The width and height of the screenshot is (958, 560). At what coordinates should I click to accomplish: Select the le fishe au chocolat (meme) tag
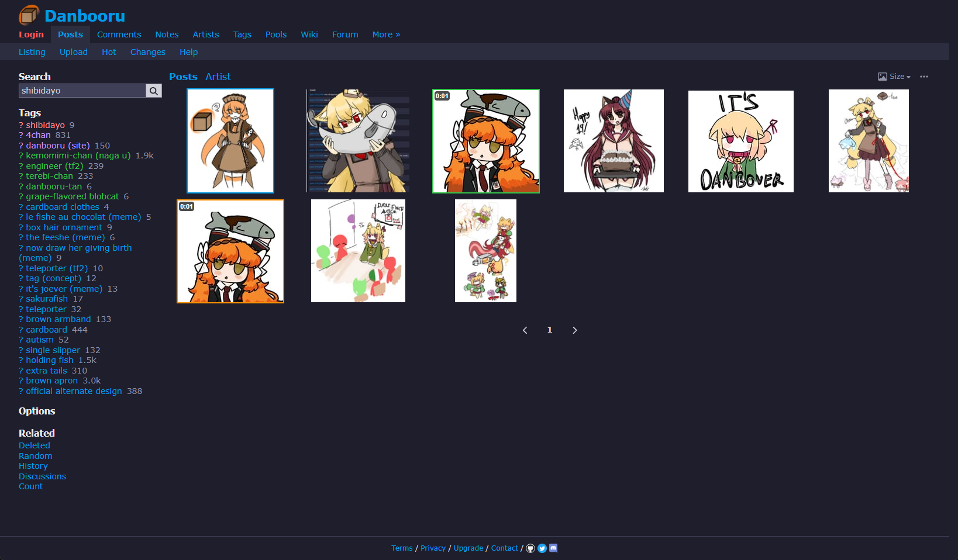pyautogui.click(x=84, y=217)
